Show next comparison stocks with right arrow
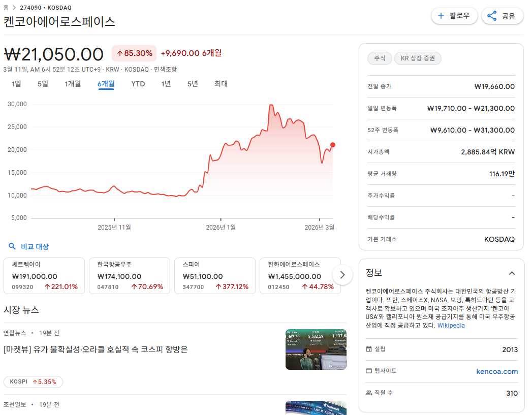The height and width of the screenshot is (415, 532). click(x=342, y=275)
